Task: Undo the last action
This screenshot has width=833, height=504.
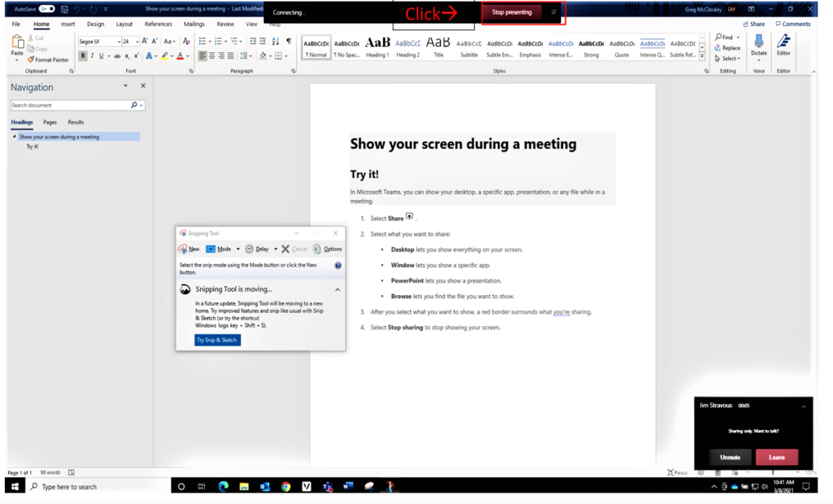Action: pos(77,9)
